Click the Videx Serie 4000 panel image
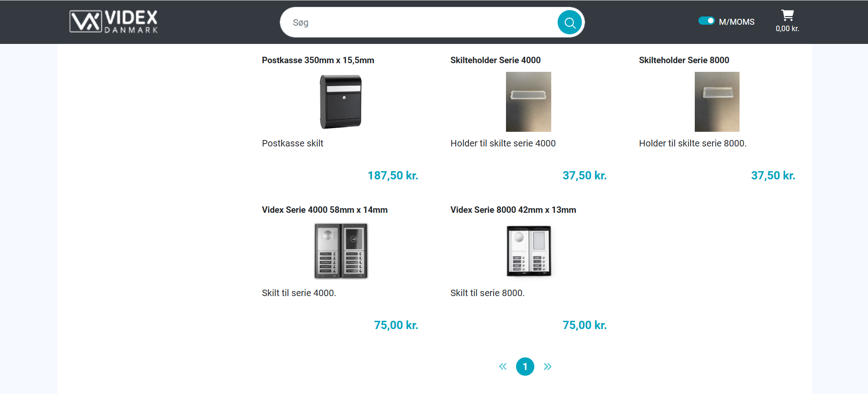 pyautogui.click(x=341, y=251)
